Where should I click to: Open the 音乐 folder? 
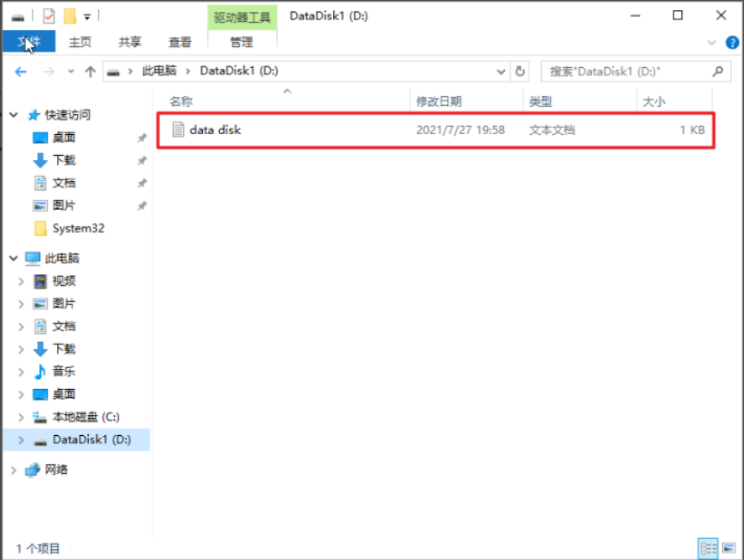click(64, 371)
